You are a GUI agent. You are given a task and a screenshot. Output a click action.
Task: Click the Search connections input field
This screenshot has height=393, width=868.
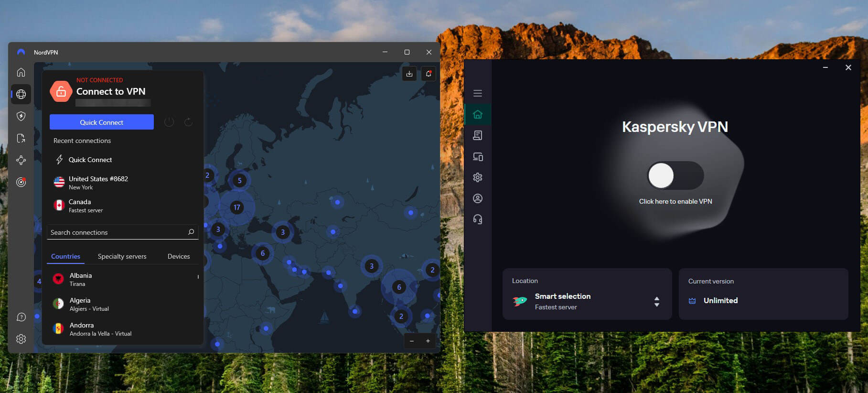pos(122,232)
